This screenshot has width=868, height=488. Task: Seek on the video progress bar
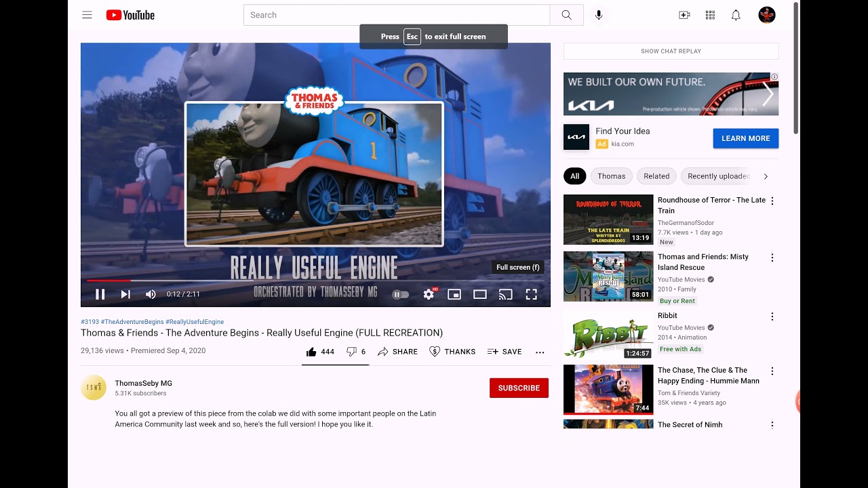pos(315,280)
